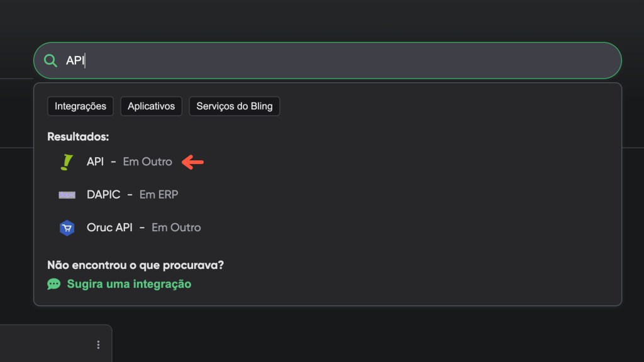The image size is (644, 362).
Task: Click the green search magnifier icon
Action: [x=50, y=61]
